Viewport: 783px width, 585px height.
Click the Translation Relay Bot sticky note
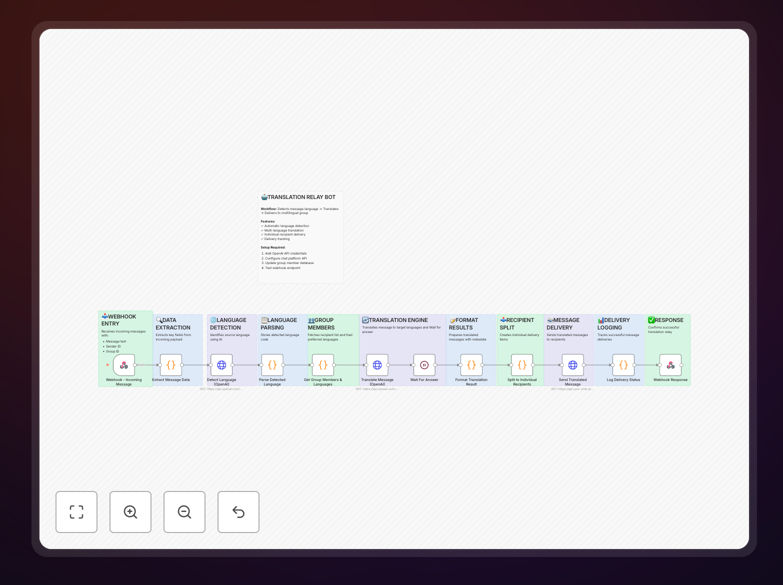[x=301, y=237]
